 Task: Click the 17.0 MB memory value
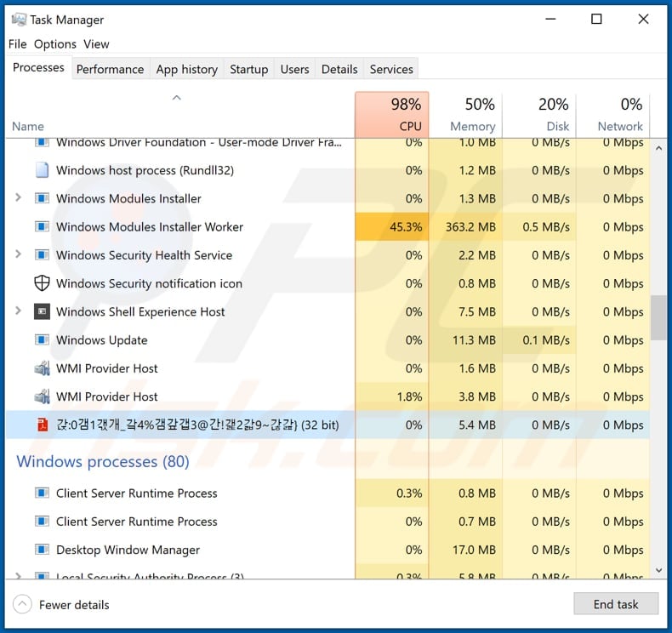point(474,550)
